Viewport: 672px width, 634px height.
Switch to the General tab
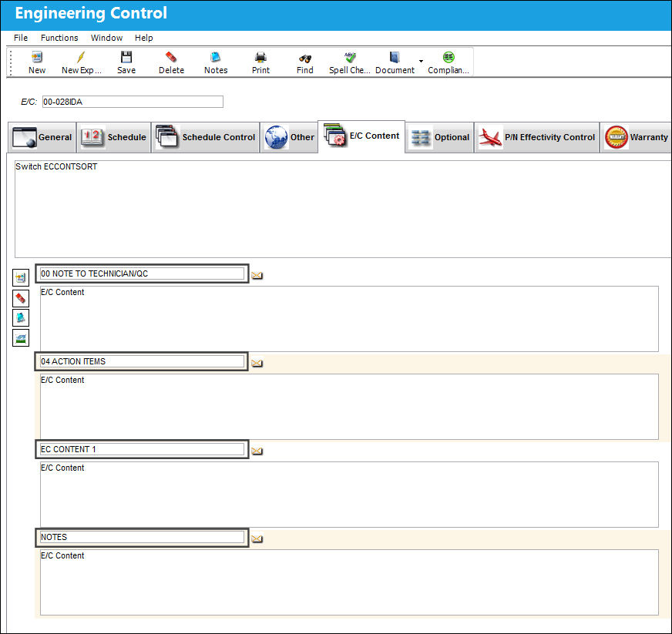[42, 137]
